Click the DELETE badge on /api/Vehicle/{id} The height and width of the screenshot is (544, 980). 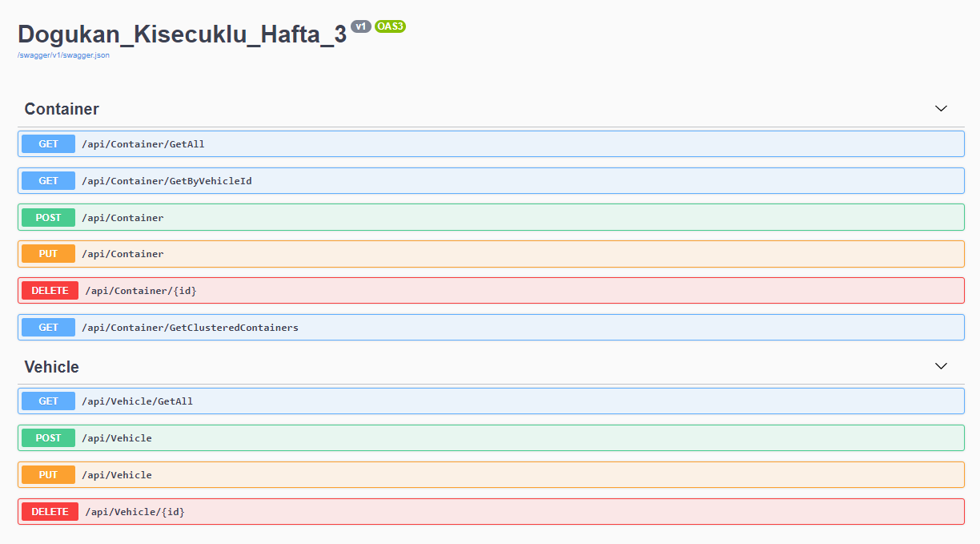48,511
